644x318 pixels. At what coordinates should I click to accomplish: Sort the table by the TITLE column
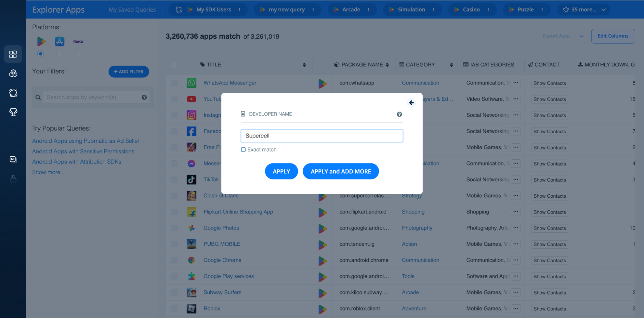tap(304, 65)
